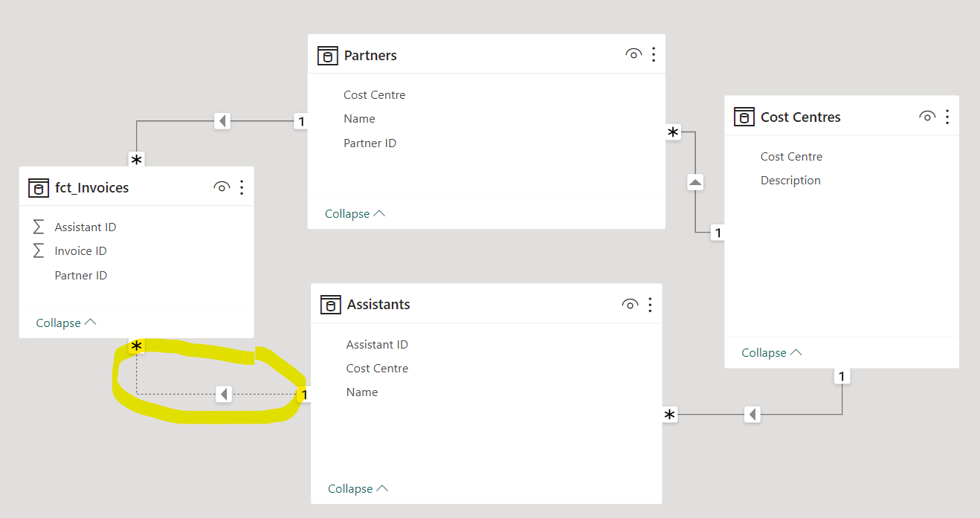
Task: Click sigma icon beside Invoice ID
Action: (x=39, y=250)
